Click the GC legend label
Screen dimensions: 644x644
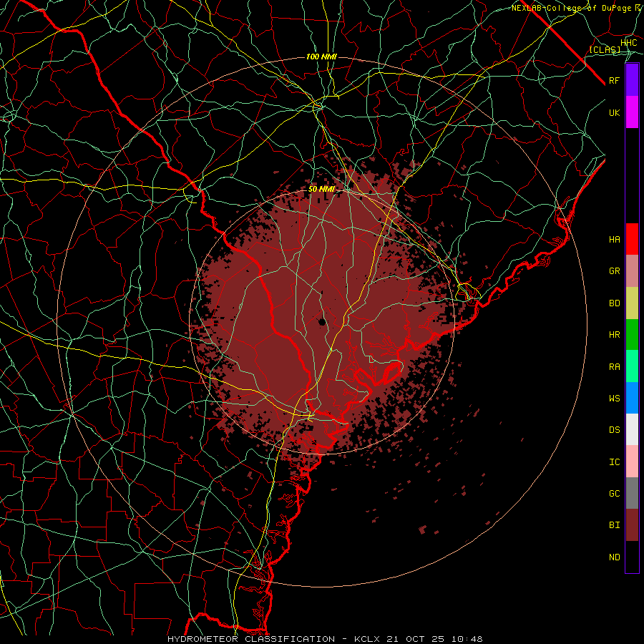coord(614,494)
